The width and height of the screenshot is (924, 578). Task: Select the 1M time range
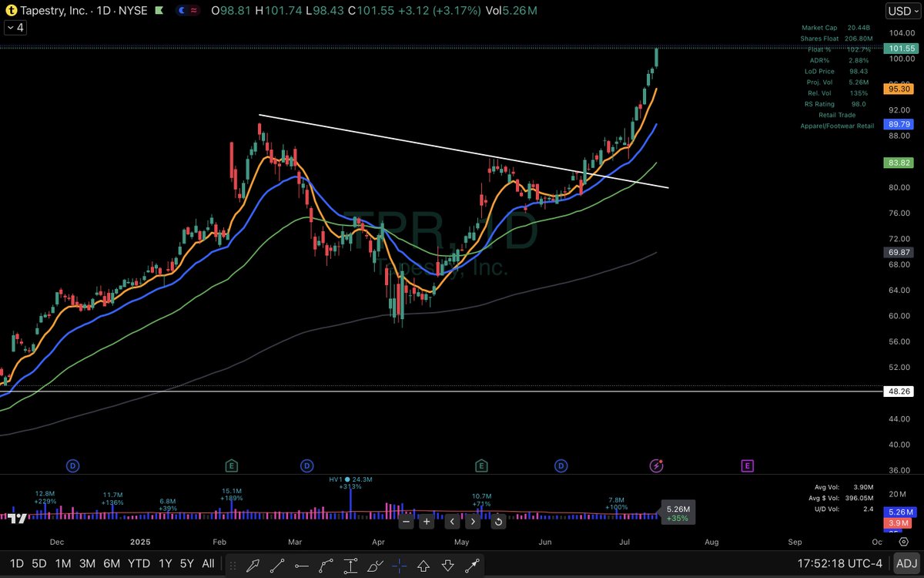pos(63,563)
